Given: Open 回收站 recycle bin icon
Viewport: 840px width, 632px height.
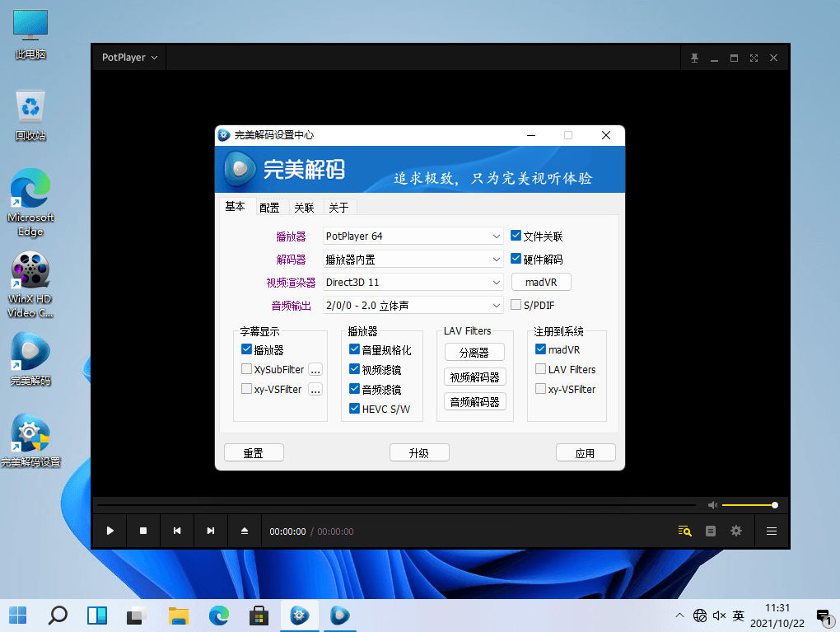Looking at the screenshot, I should pyautogui.click(x=30, y=115).
